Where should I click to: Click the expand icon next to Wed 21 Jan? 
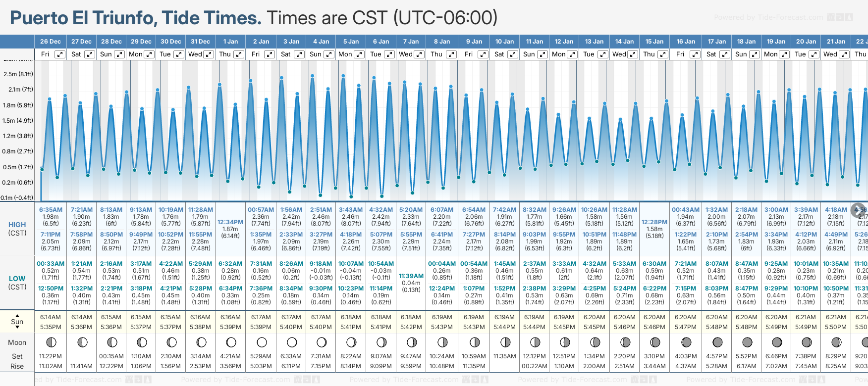[x=844, y=54]
